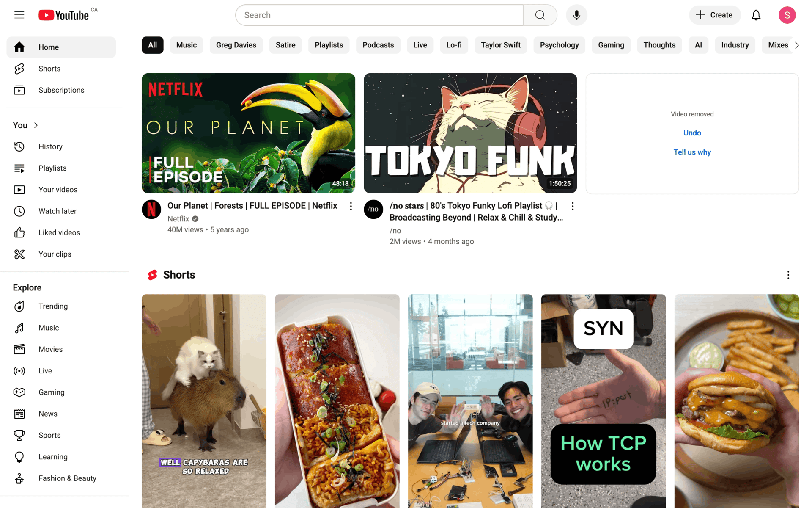Click the Gaming controller icon in Explore
This screenshot has width=812, height=508.
click(x=19, y=392)
